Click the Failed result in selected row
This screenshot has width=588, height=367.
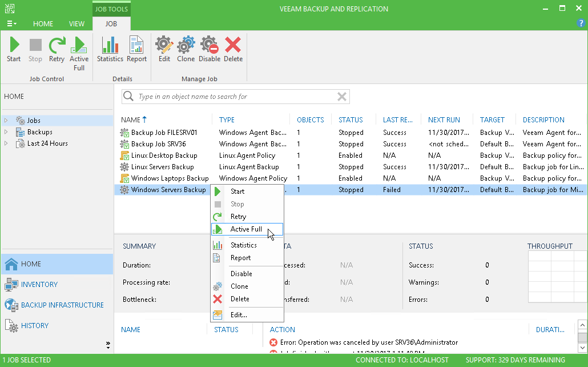tap(392, 190)
